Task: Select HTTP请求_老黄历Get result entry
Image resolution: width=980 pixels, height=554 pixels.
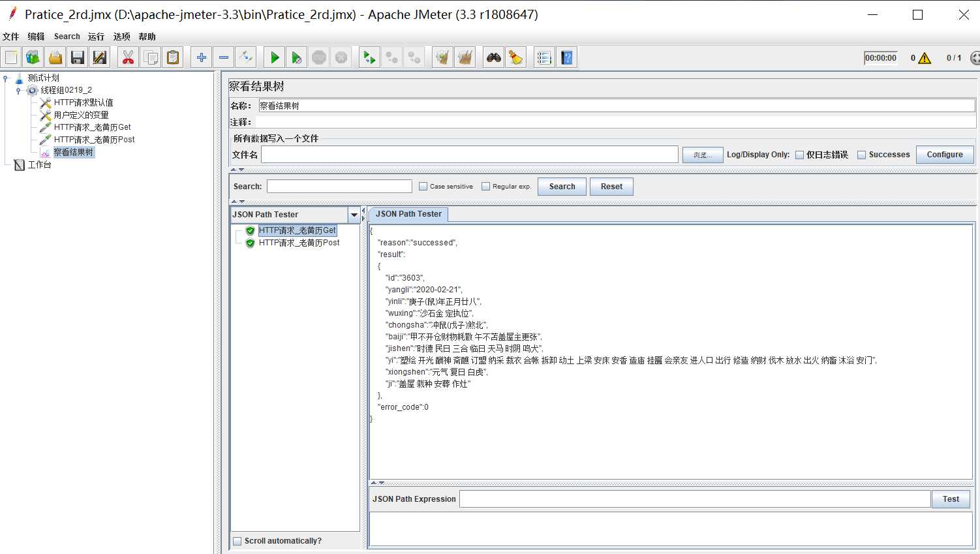Action: pyautogui.click(x=298, y=230)
